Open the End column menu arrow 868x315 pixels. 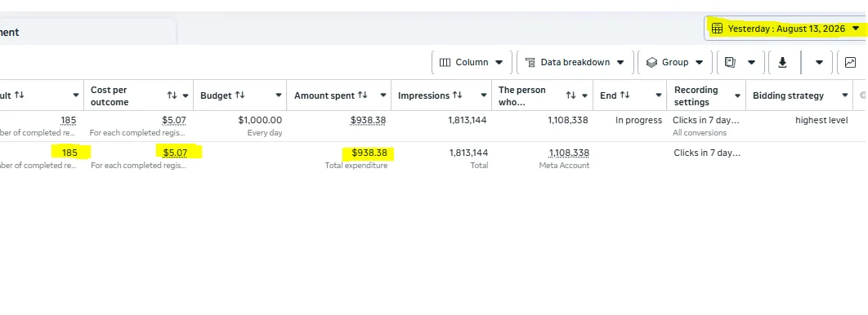click(x=658, y=95)
